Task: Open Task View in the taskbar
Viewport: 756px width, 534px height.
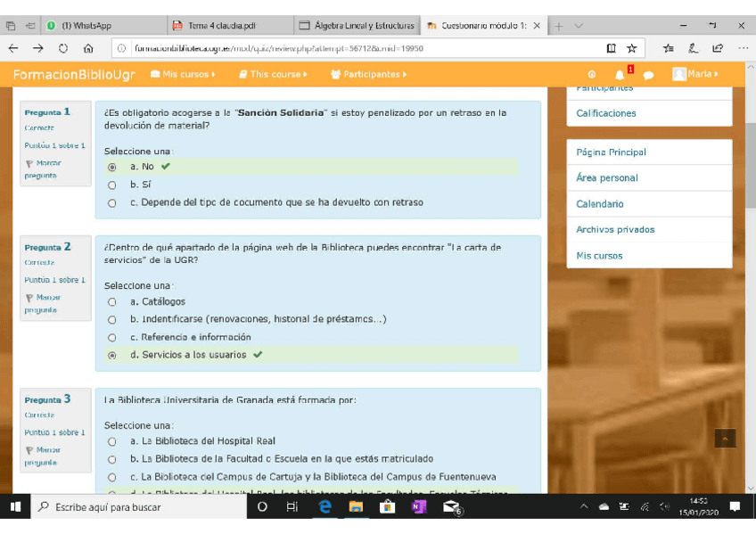Action: (292, 506)
